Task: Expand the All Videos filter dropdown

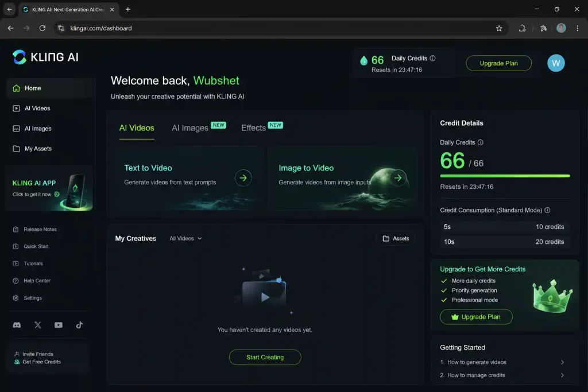Action: click(x=185, y=238)
